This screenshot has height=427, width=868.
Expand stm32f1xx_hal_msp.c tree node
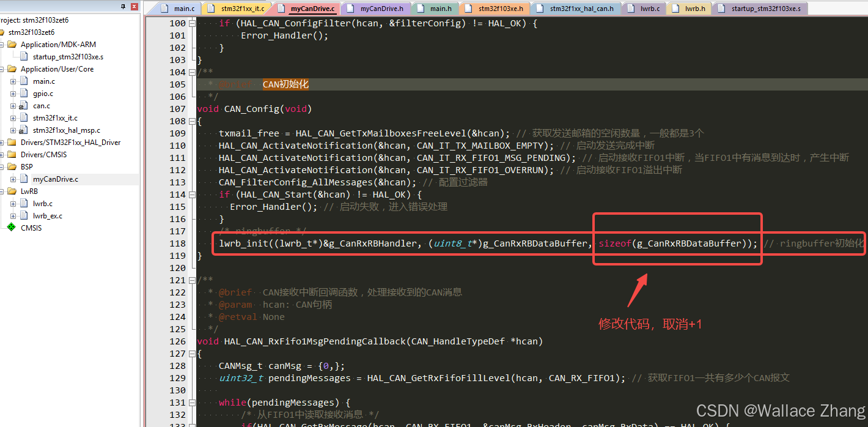(x=13, y=130)
